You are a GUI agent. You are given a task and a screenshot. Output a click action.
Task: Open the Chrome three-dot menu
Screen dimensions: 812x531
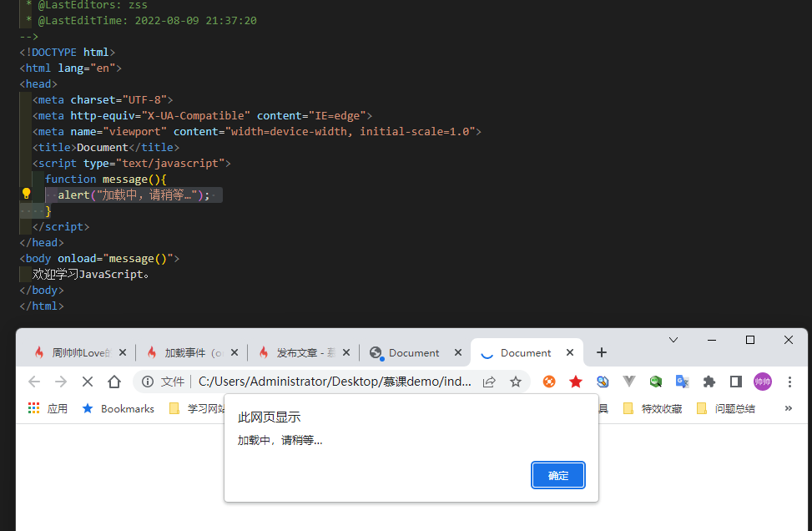click(790, 382)
